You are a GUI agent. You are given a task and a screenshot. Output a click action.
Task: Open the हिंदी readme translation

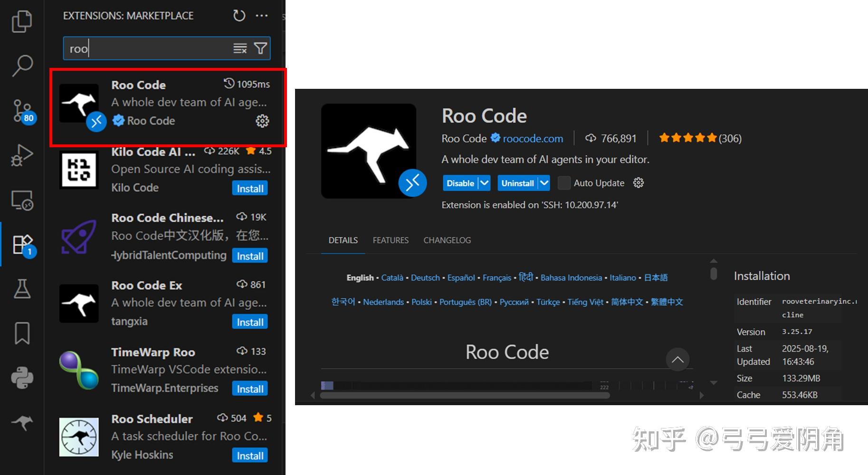(526, 277)
